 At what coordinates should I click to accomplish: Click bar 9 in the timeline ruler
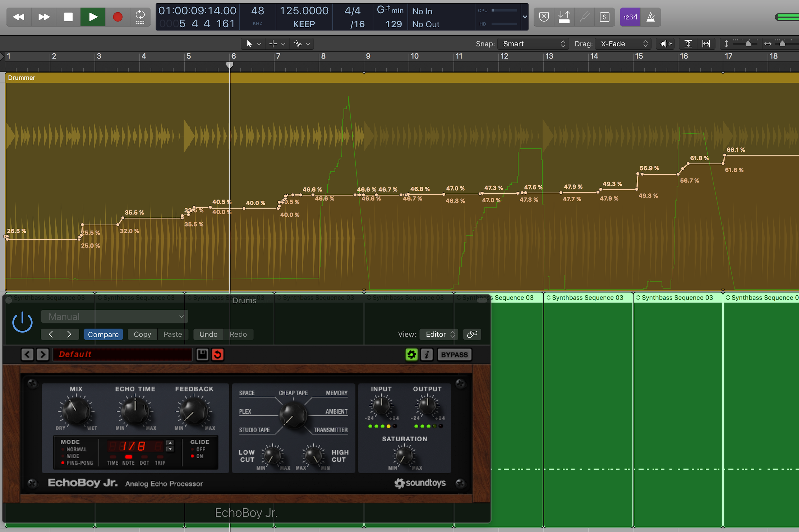pyautogui.click(x=368, y=56)
